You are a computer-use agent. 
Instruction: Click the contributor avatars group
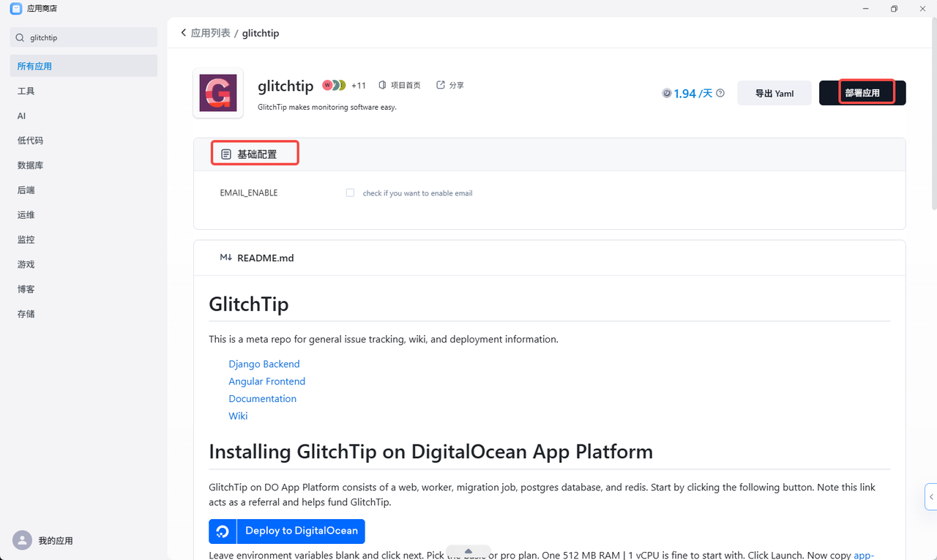tap(334, 85)
